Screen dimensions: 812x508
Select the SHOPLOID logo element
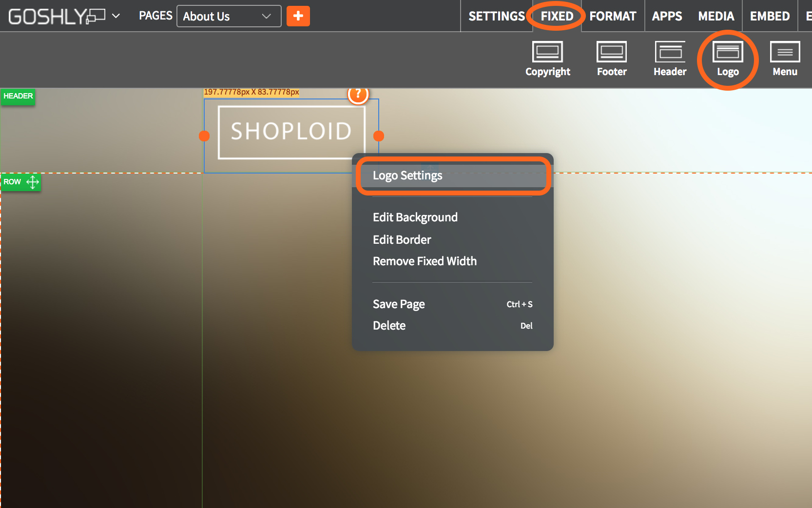tap(291, 132)
